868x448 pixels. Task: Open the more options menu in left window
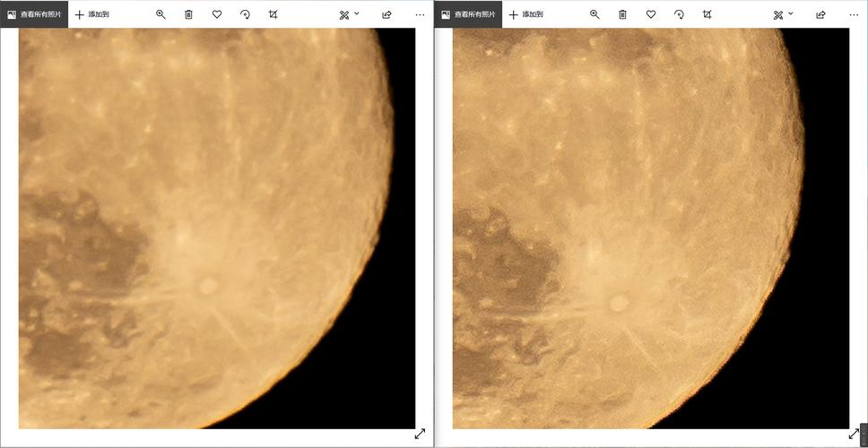tap(420, 14)
